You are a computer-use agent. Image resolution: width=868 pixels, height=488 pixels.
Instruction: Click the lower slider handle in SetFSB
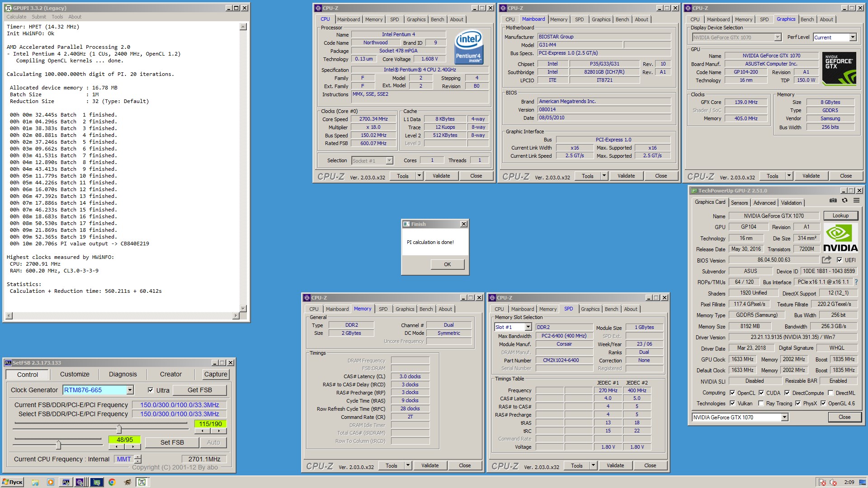(58, 445)
